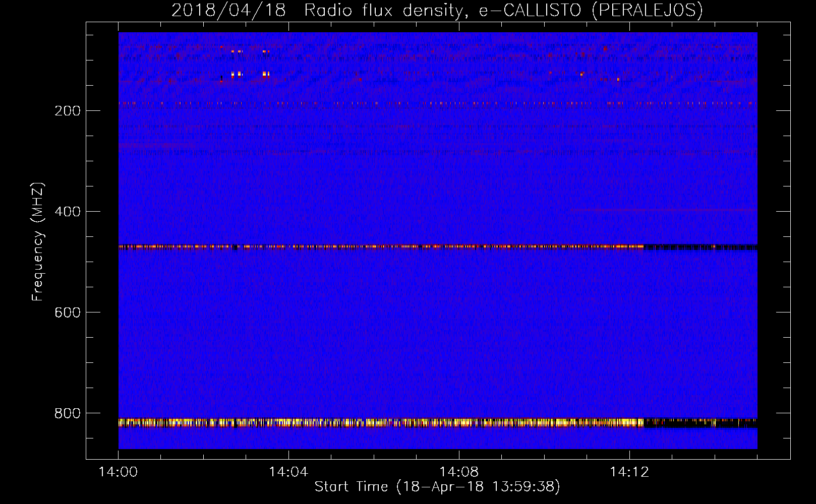The image size is (816, 504).
Task: Click the '200' frequency tick label
Action: click(x=68, y=111)
